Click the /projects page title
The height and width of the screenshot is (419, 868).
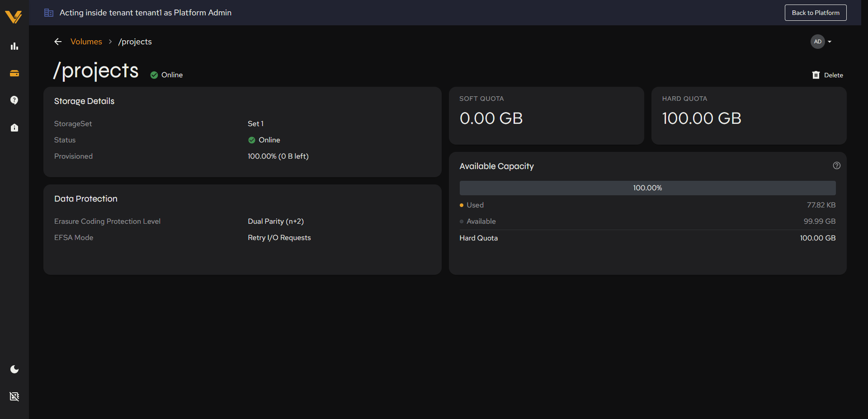click(x=96, y=71)
